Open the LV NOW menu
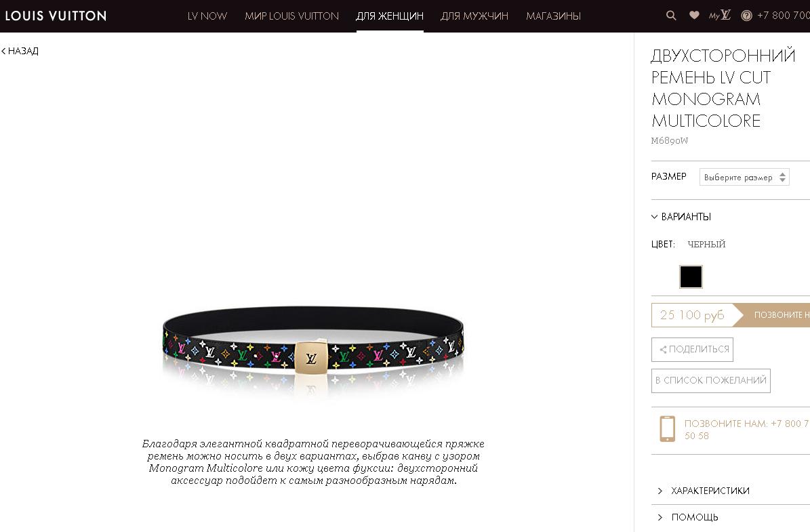 207,16
